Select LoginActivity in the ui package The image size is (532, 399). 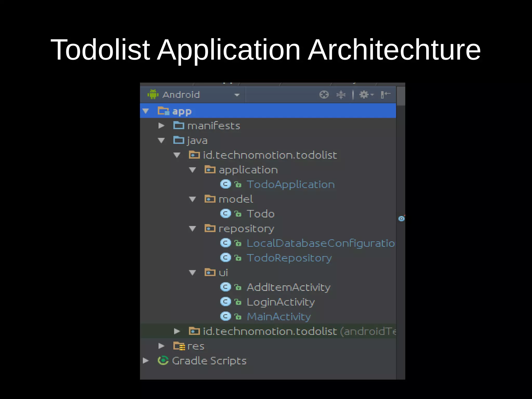point(281,302)
